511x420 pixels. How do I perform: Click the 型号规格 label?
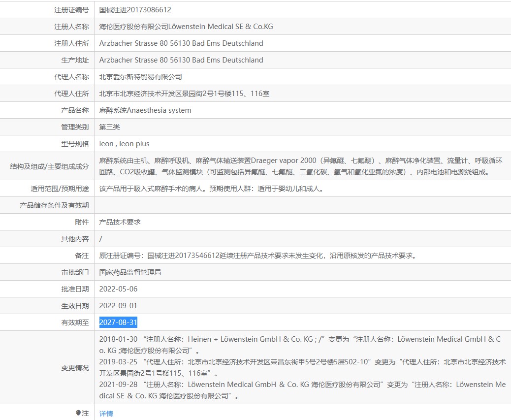[75, 144]
